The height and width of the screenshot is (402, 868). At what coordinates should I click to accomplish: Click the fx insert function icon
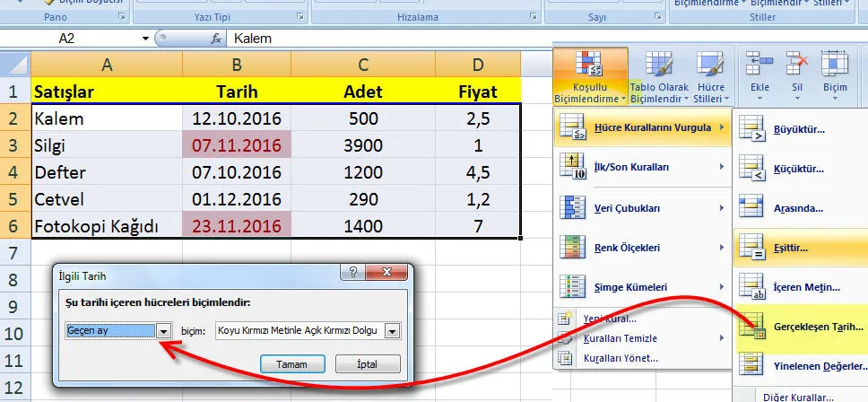pos(215,39)
